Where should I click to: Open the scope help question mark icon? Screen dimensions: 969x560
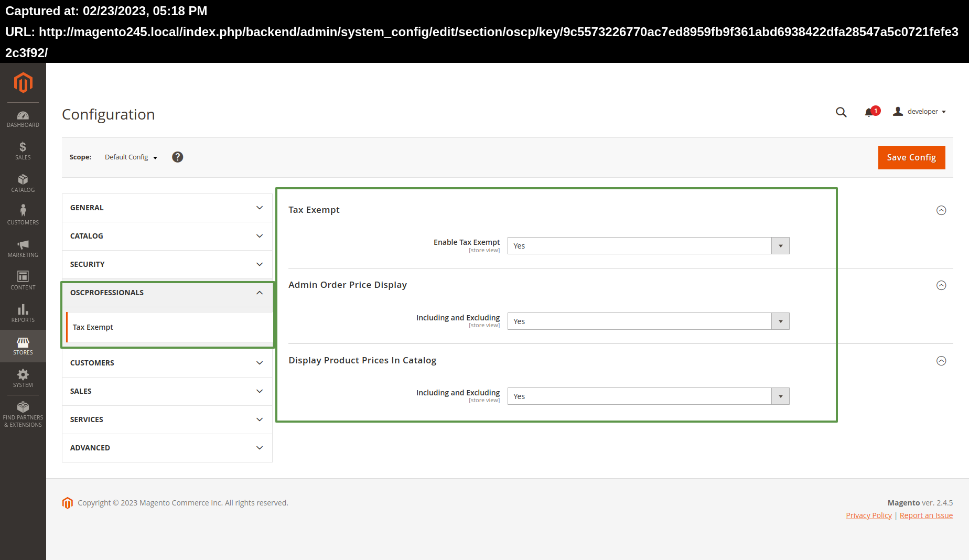pyautogui.click(x=177, y=157)
